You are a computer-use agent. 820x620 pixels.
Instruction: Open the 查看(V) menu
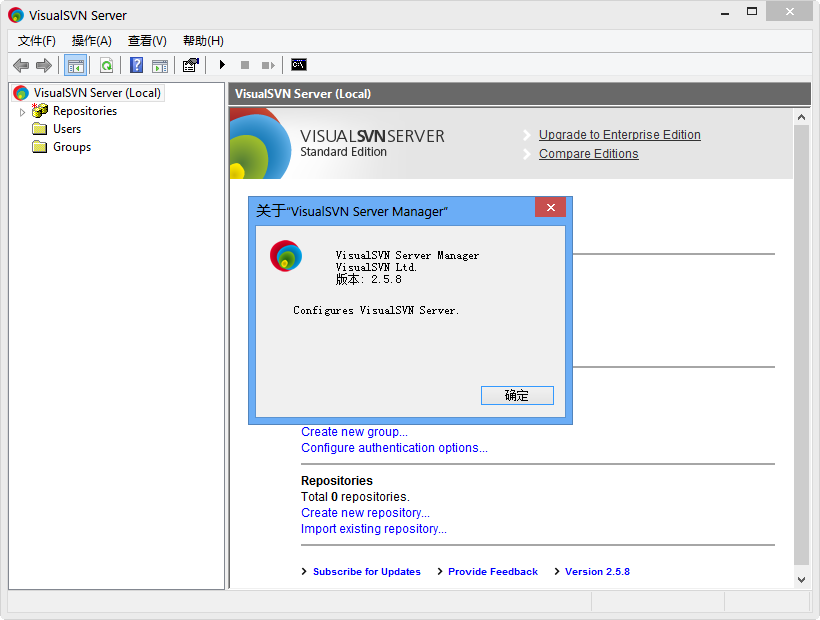pyautogui.click(x=147, y=41)
